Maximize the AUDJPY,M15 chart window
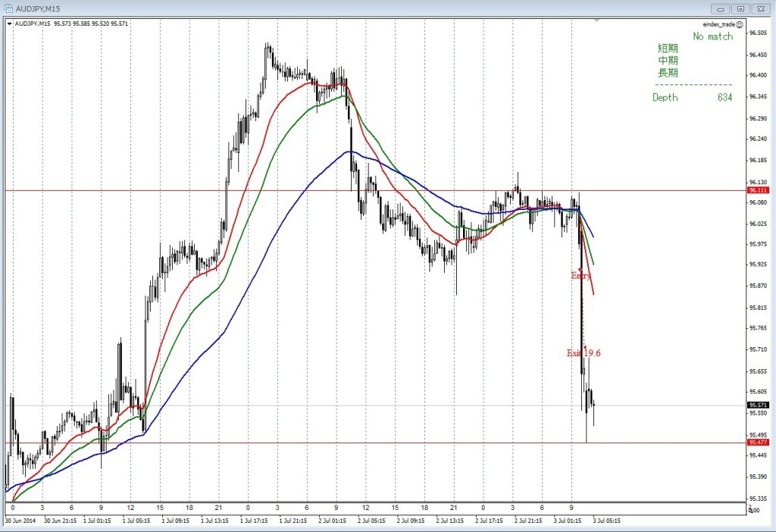776x532 pixels. pos(741,9)
